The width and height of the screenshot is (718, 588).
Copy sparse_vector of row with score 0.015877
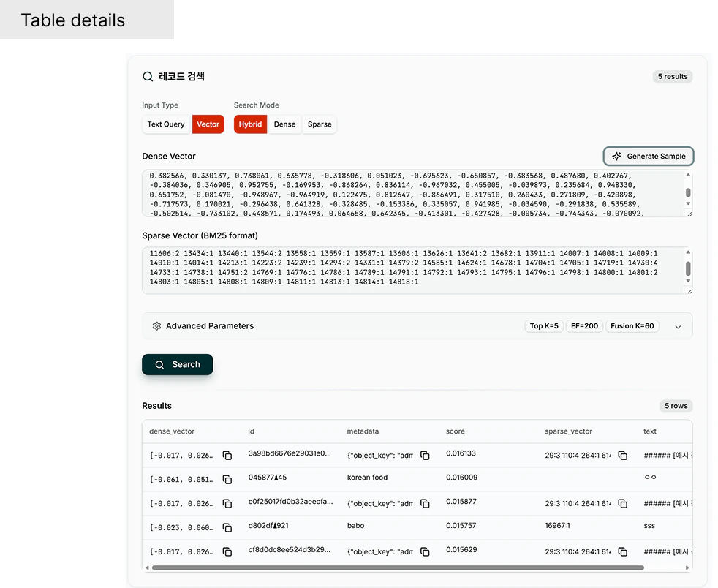pyautogui.click(x=623, y=504)
